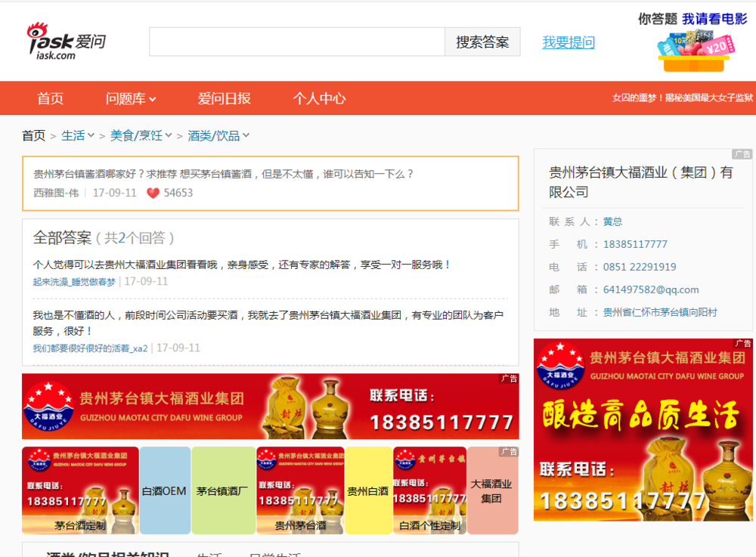
Task: Click the 广告 tag on 酿造高品质生活 banner
Action: tap(742, 343)
